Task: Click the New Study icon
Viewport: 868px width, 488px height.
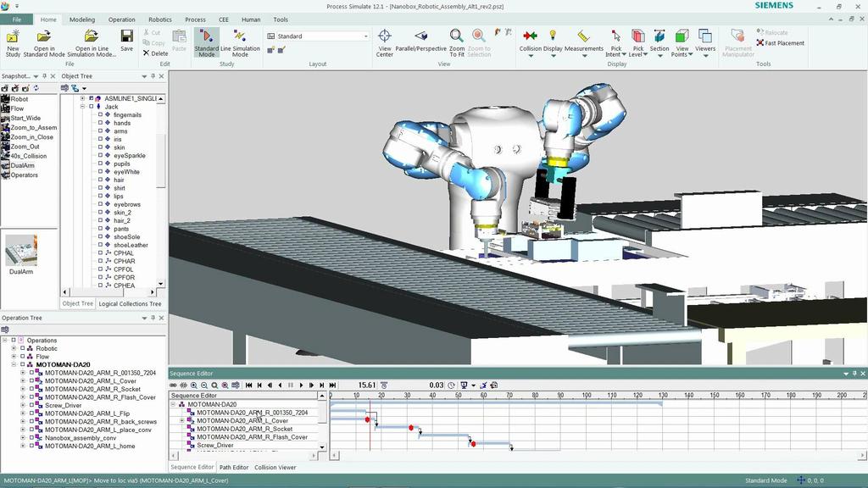Action: coord(13,37)
